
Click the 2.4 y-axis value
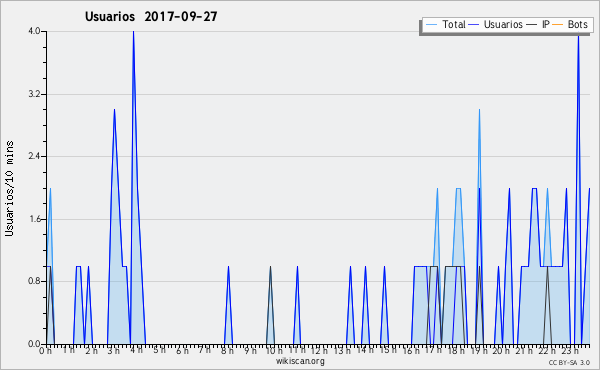pyautogui.click(x=34, y=156)
